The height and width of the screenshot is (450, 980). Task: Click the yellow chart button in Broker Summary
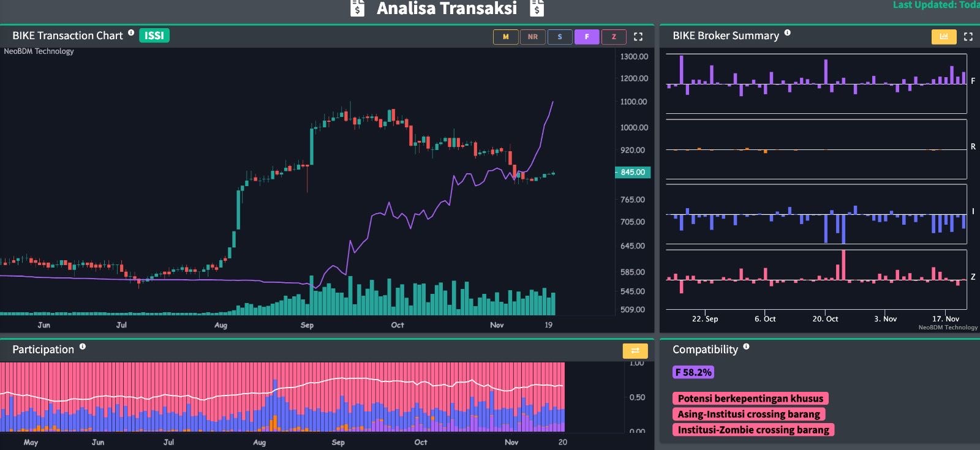click(944, 37)
